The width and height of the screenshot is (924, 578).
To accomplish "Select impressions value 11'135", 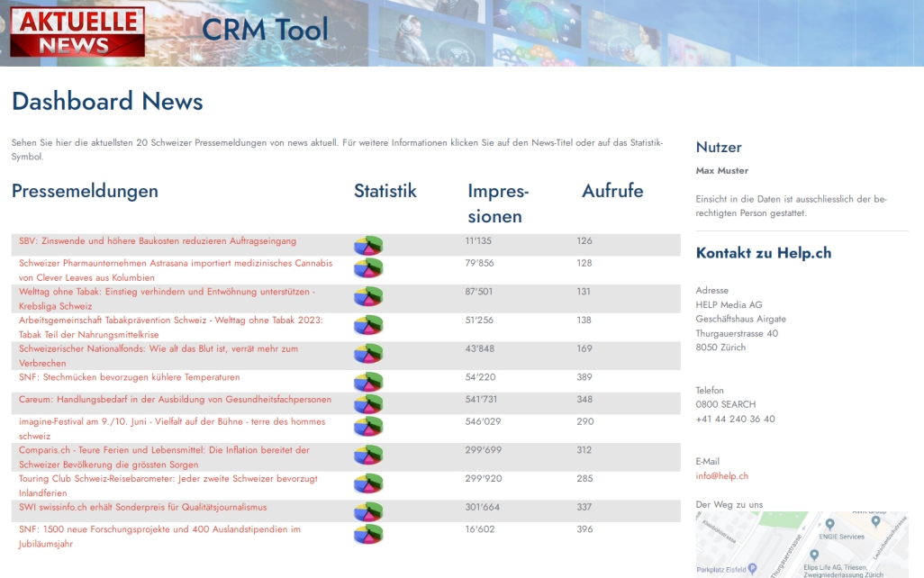I will point(478,241).
